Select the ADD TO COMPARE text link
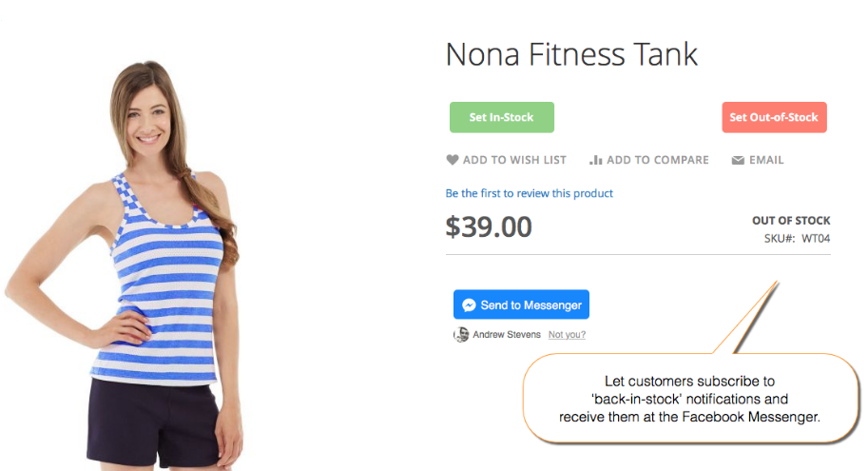The image size is (868, 471). pyautogui.click(x=658, y=161)
